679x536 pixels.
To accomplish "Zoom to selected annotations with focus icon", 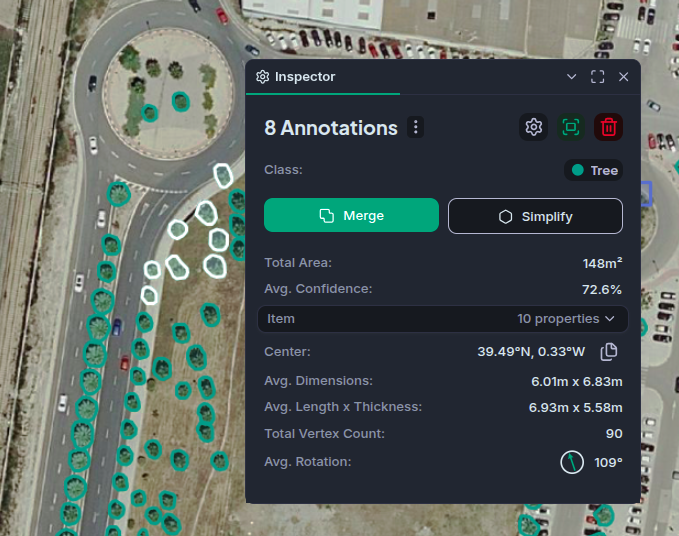I will click(x=571, y=127).
